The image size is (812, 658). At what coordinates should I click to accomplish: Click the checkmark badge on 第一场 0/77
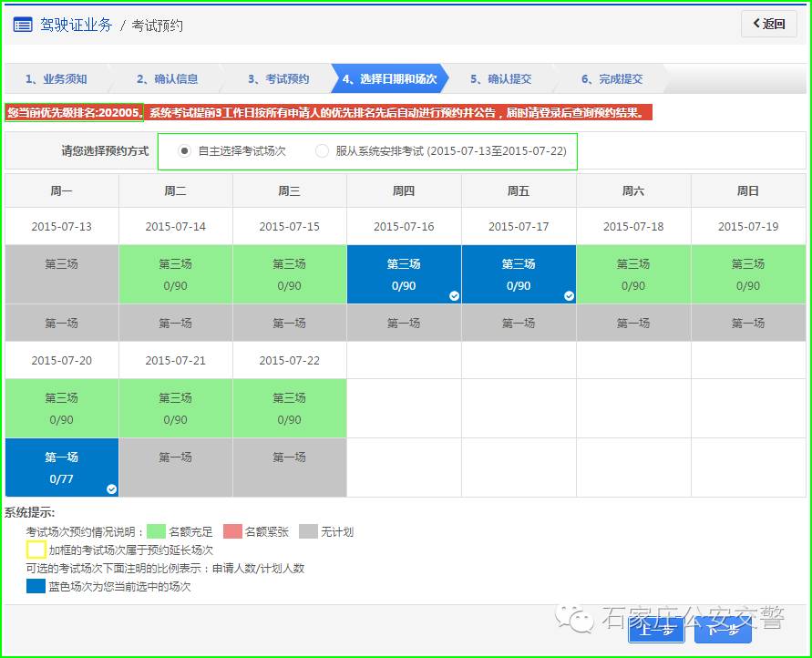pyautogui.click(x=111, y=489)
